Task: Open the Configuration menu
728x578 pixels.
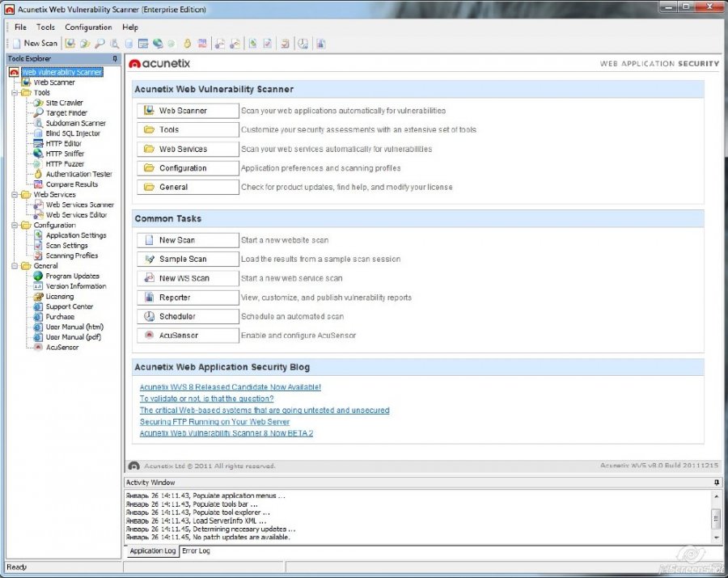Action: (88, 27)
